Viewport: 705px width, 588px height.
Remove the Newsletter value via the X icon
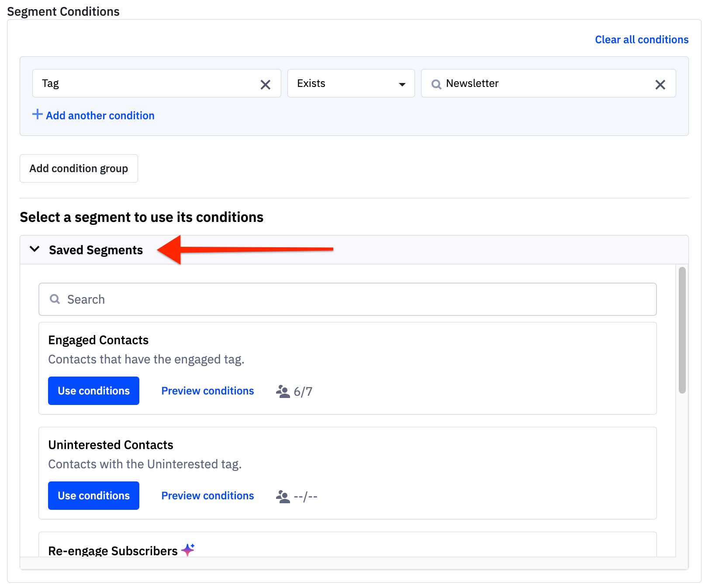coord(660,84)
